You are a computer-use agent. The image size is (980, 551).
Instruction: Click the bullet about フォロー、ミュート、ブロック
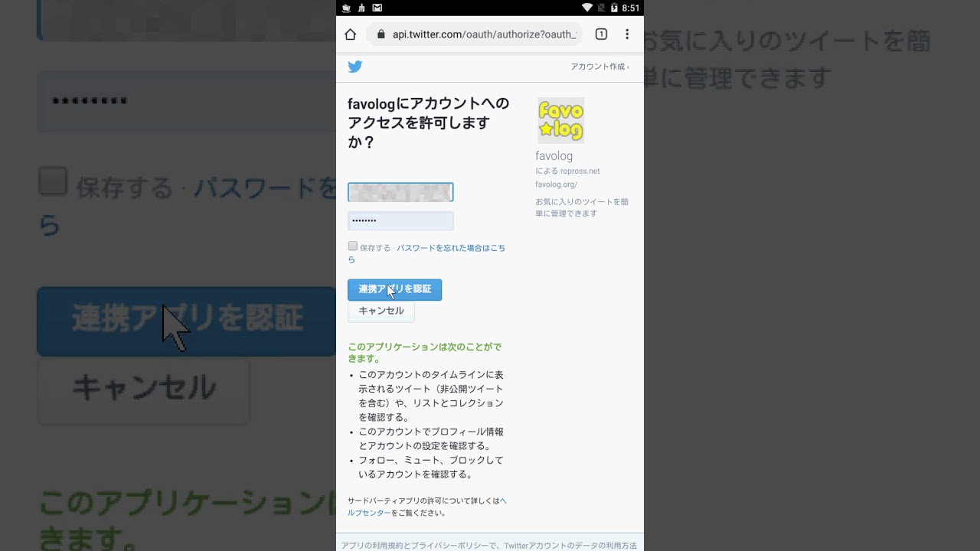[431, 468]
